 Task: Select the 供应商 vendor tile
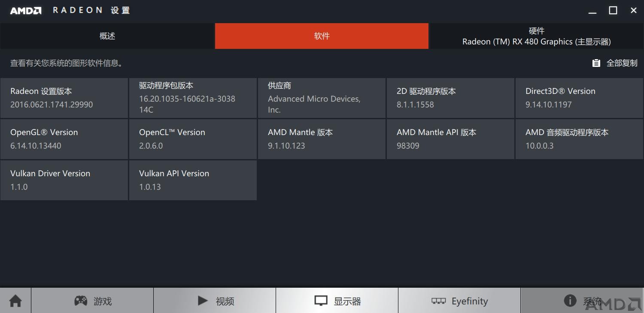(x=322, y=98)
